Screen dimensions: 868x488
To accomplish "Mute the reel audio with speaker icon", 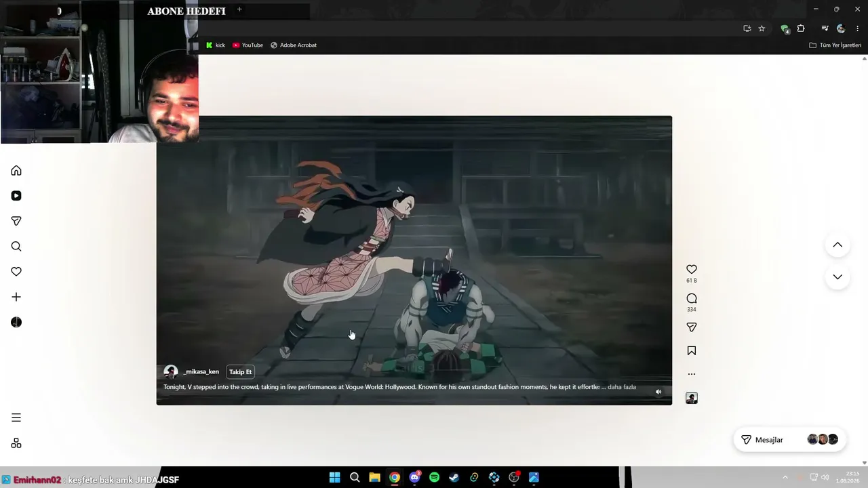I will (658, 392).
